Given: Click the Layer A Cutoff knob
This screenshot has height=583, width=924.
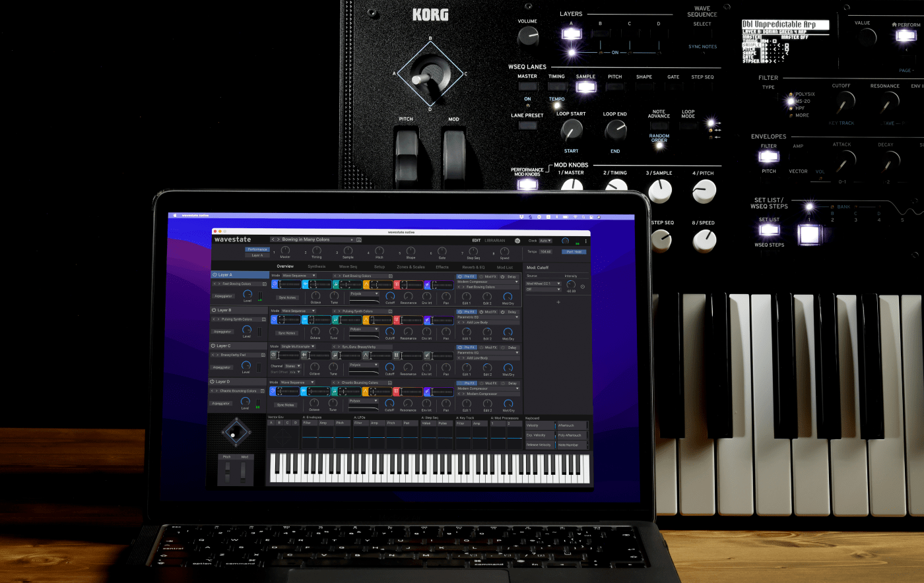Looking at the screenshot, I should coord(390,296).
